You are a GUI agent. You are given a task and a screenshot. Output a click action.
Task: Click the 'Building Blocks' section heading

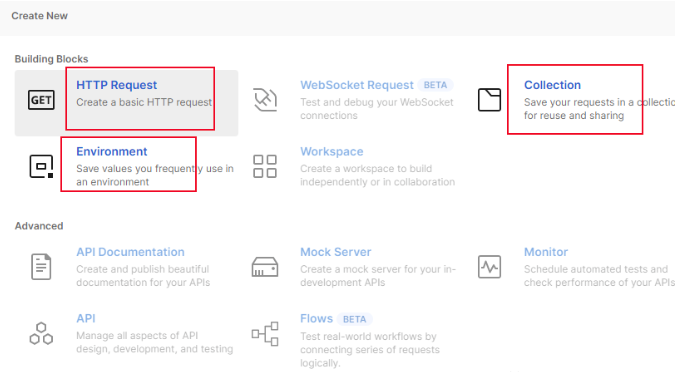[51, 59]
